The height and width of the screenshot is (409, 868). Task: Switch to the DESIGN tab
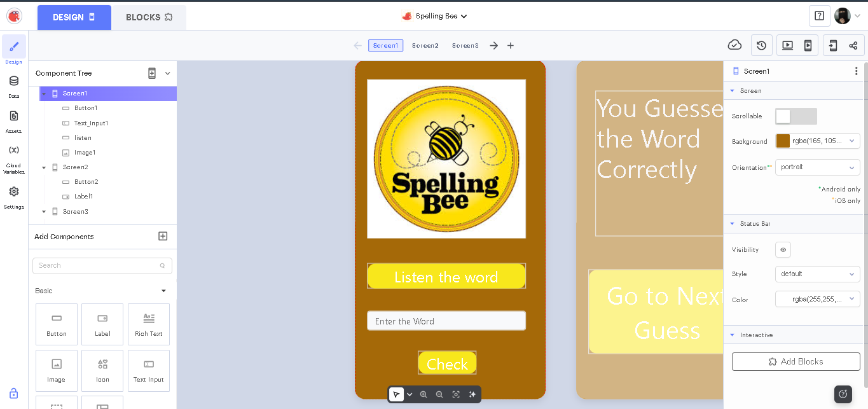(74, 17)
